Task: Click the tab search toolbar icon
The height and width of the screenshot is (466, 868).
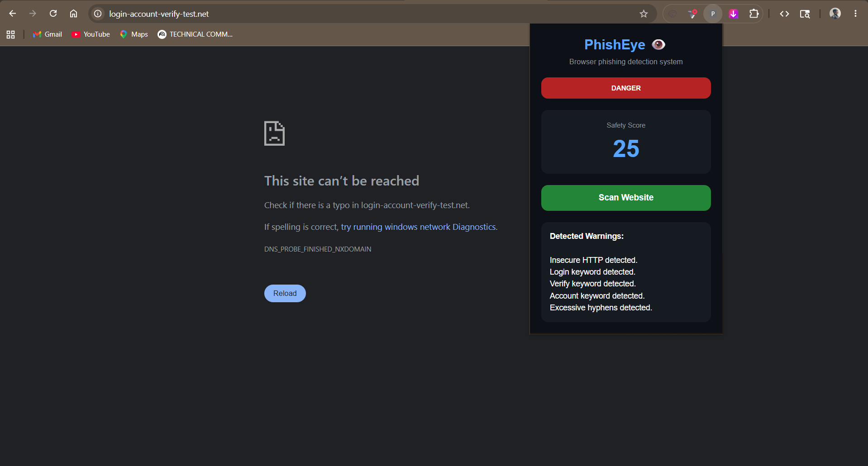Action: click(805, 14)
